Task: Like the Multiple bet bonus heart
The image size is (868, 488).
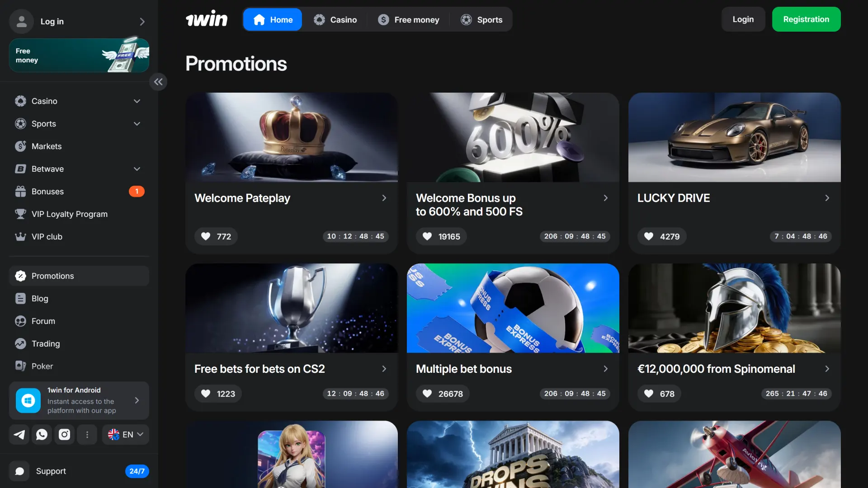Action: tap(427, 394)
